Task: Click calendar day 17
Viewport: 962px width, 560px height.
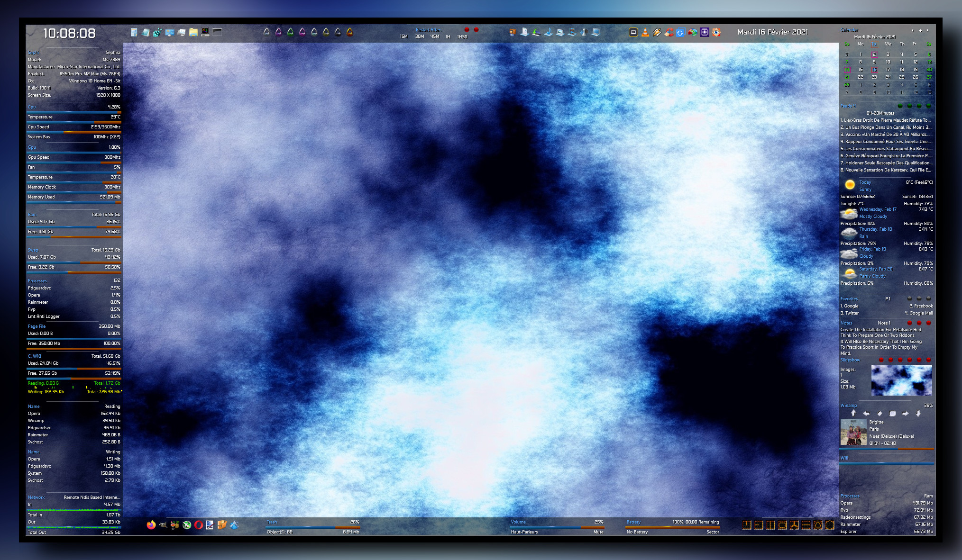Action: pyautogui.click(x=888, y=70)
